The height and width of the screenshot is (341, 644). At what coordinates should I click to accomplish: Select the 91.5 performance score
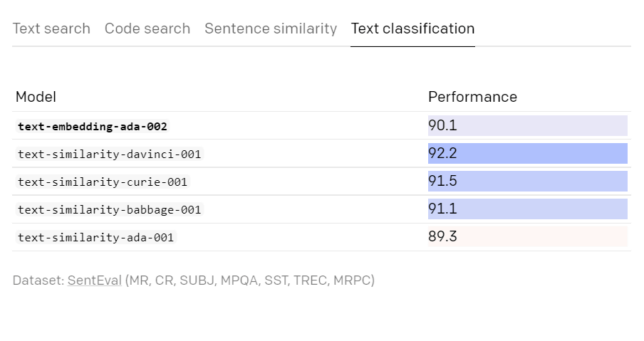click(442, 182)
